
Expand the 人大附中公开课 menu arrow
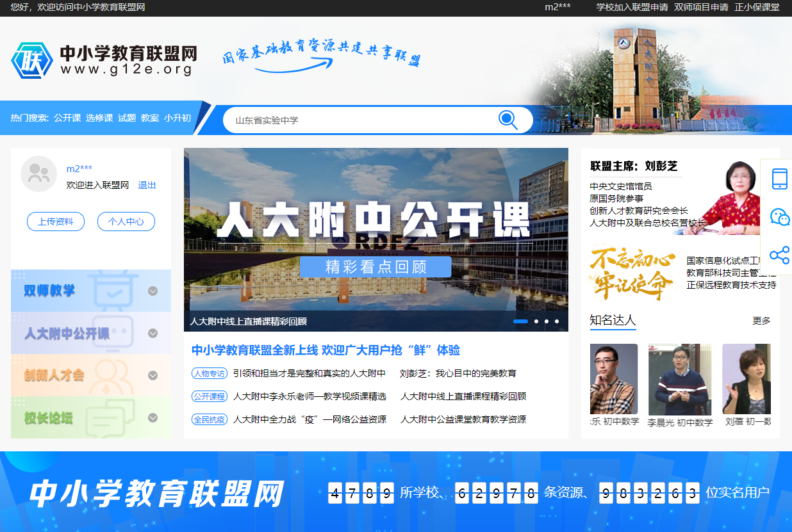point(153,333)
